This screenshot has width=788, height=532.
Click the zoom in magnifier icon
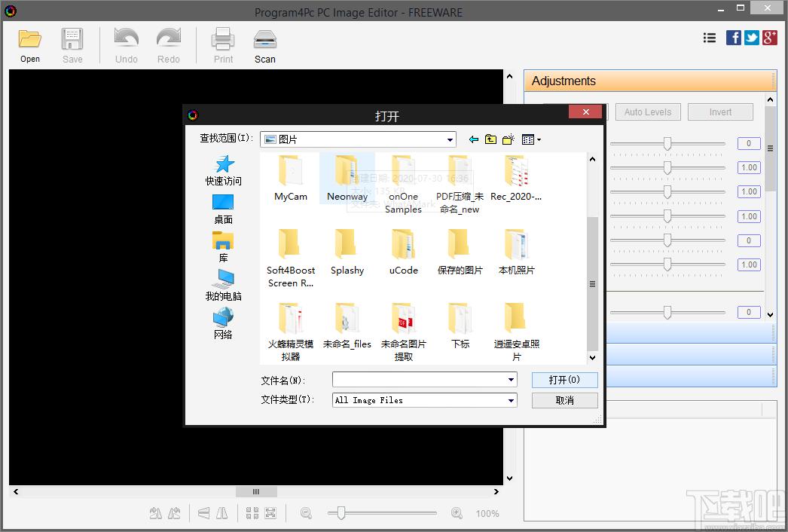pos(457,513)
